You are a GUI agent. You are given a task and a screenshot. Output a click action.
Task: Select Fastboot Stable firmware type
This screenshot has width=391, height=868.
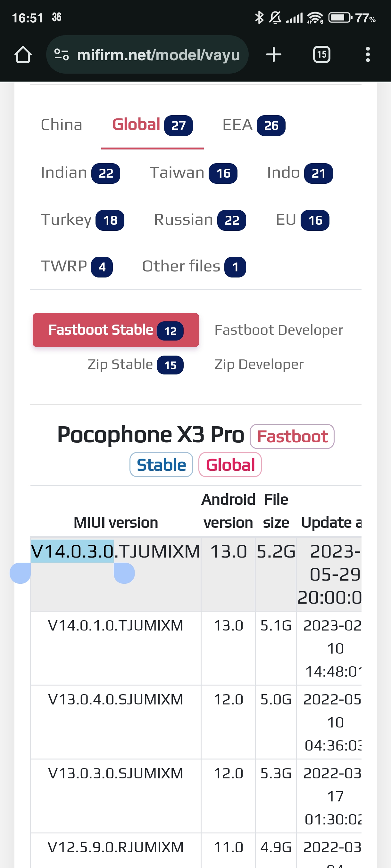(x=115, y=330)
